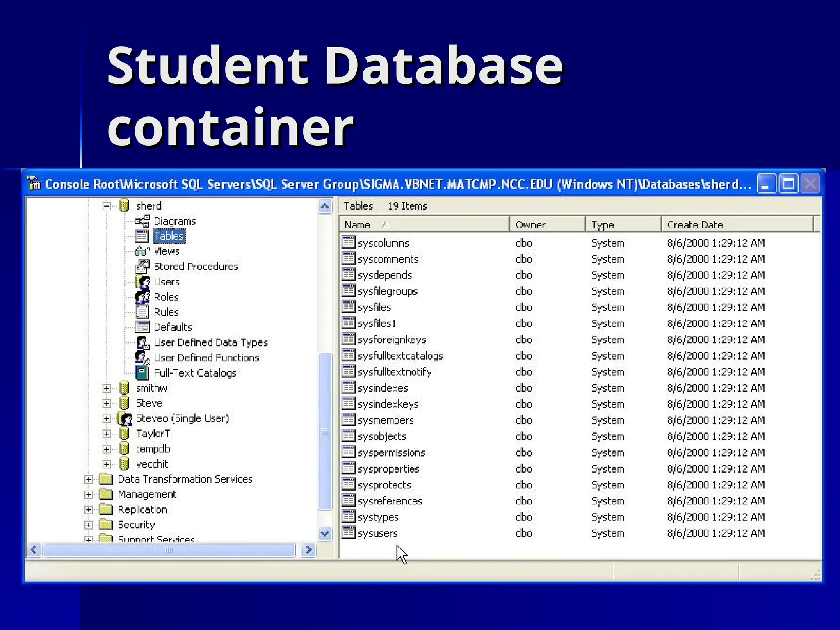Click the Users icon in tree
Viewport: 840px width, 630px height.
142,282
